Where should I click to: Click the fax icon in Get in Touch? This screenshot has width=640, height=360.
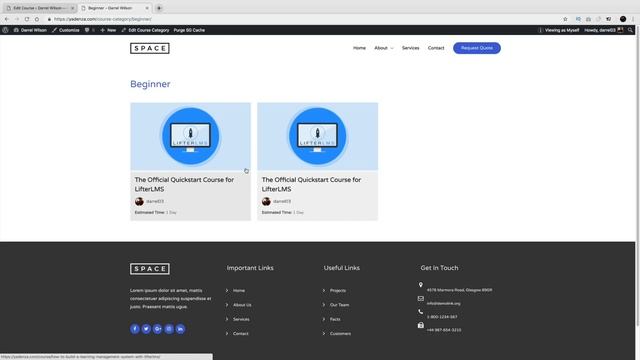[420, 325]
